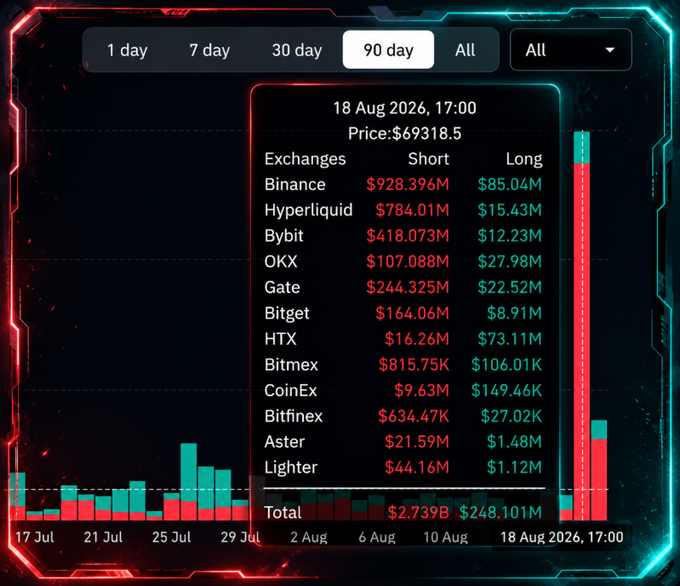680x586 pixels.
Task: Click Bitmex short value $815.75K
Action: [414, 365]
